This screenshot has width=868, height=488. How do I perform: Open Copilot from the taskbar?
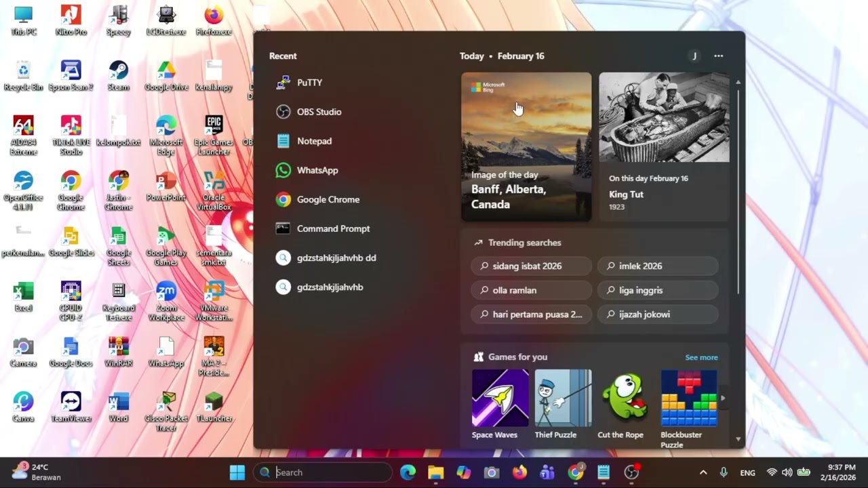[463, 472]
